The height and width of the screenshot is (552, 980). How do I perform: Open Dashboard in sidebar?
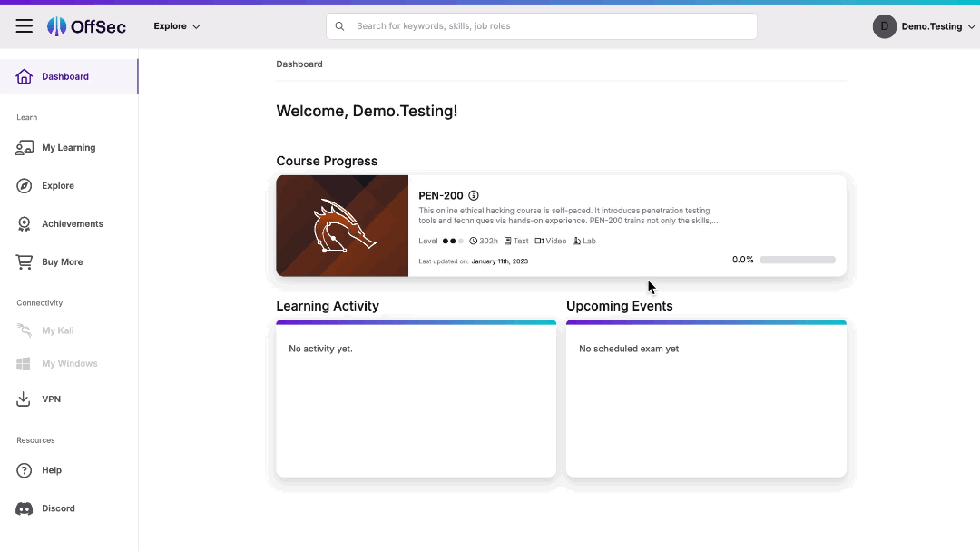tap(69, 76)
